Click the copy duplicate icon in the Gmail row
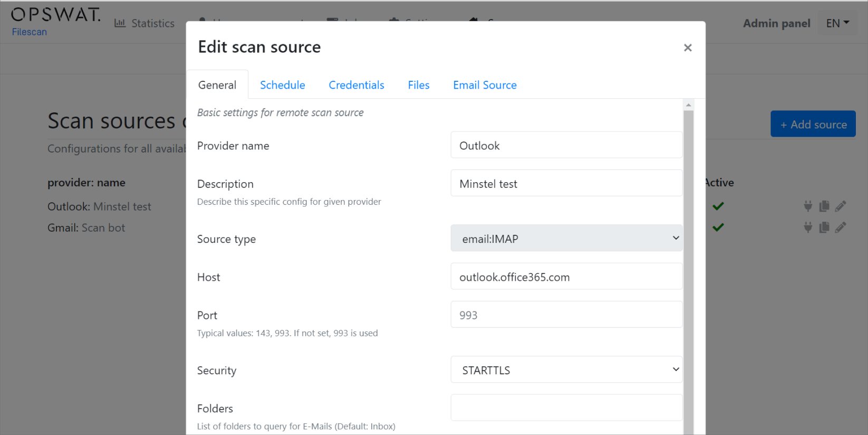 point(824,227)
